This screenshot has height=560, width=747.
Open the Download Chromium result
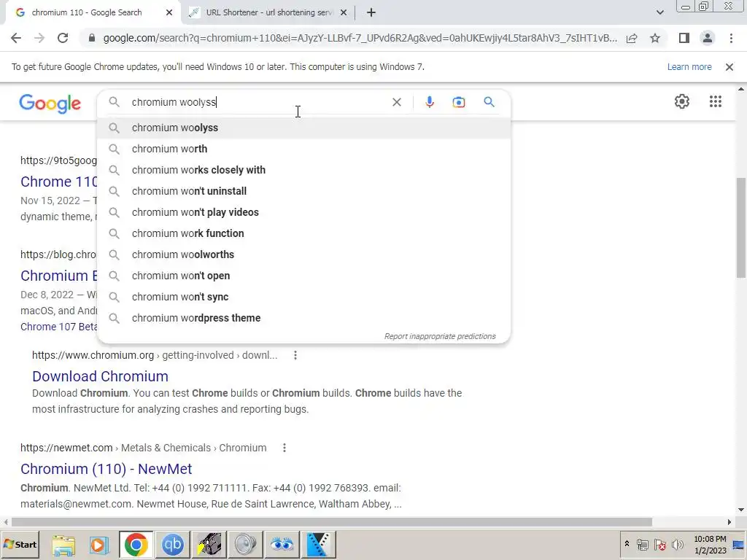click(x=100, y=376)
